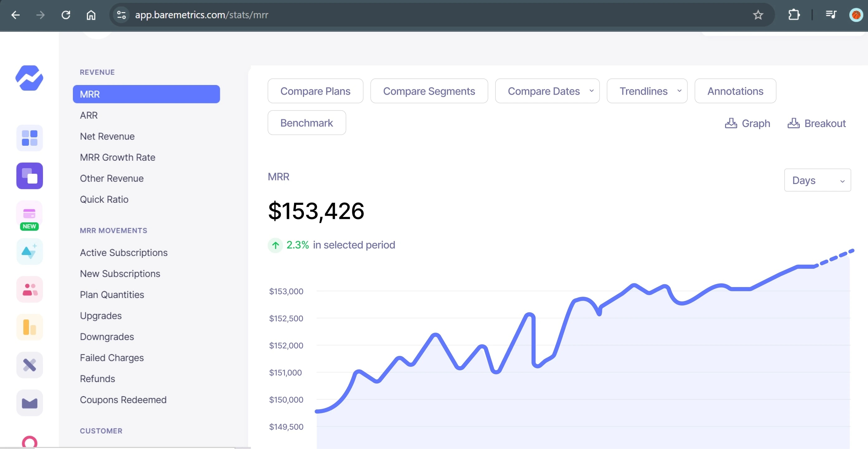
Task: Click the Annotations button
Action: (735, 91)
